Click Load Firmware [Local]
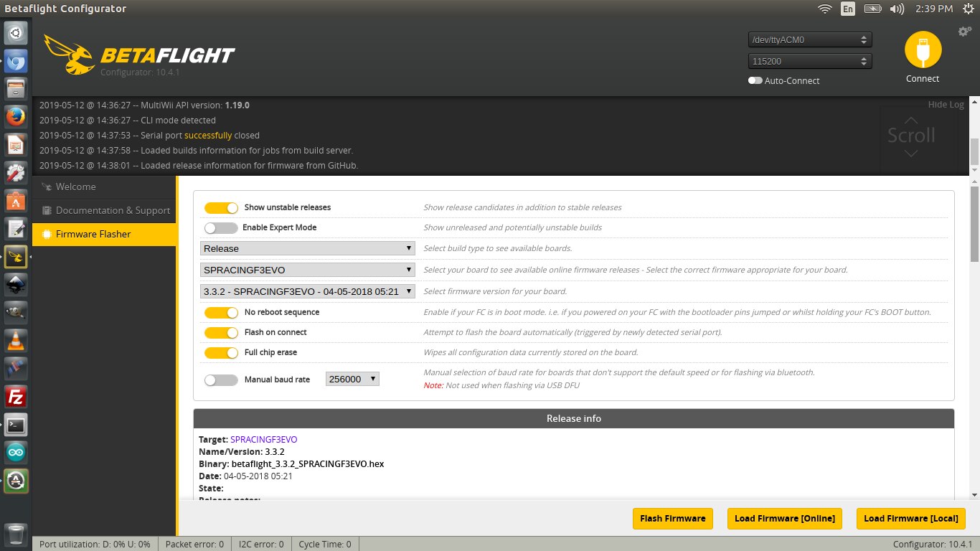This screenshot has width=980, height=551. coord(910,519)
